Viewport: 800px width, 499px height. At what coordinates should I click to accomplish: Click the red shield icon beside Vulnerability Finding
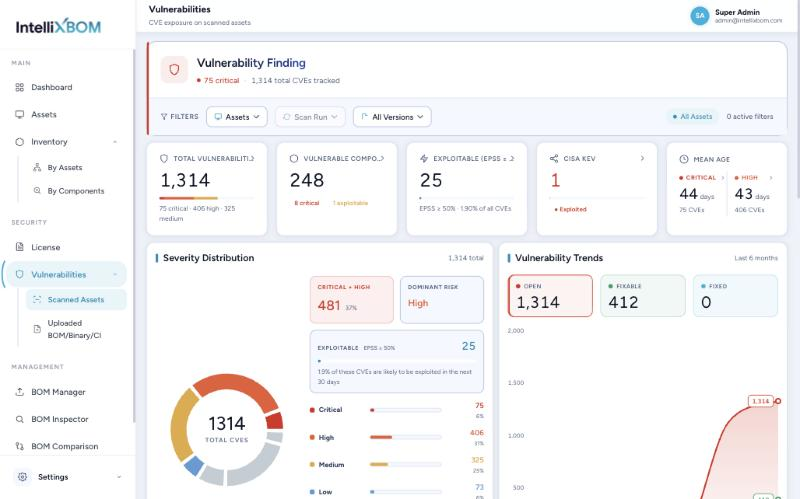tap(174, 69)
